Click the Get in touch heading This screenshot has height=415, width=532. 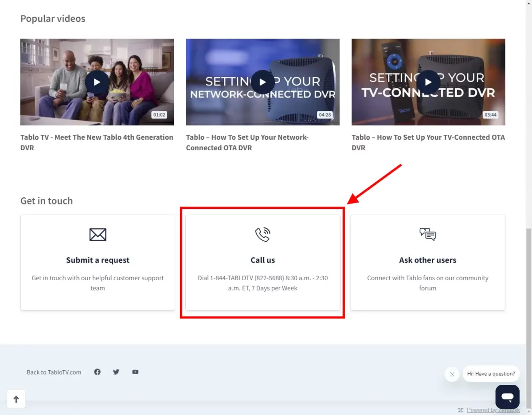click(47, 201)
